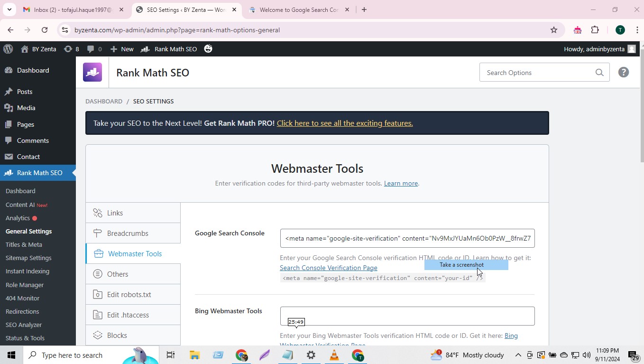Open Instant Indexing submenu
This screenshot has width=644, height=364.
pos(28,271)
